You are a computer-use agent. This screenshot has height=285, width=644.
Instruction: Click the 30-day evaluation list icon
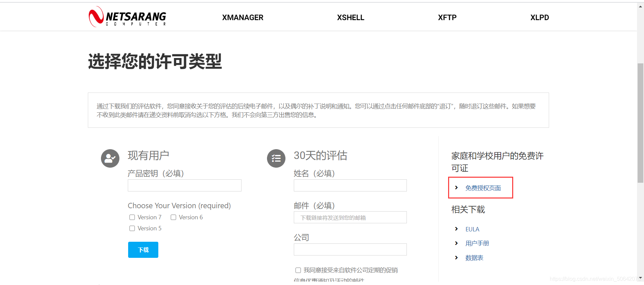point(276,158)
